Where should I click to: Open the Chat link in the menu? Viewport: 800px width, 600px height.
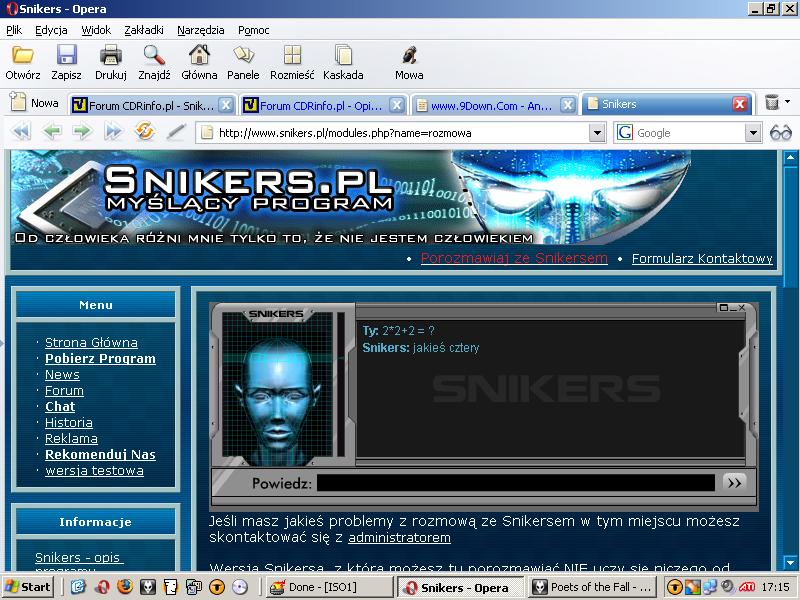[x=60, y=407]
